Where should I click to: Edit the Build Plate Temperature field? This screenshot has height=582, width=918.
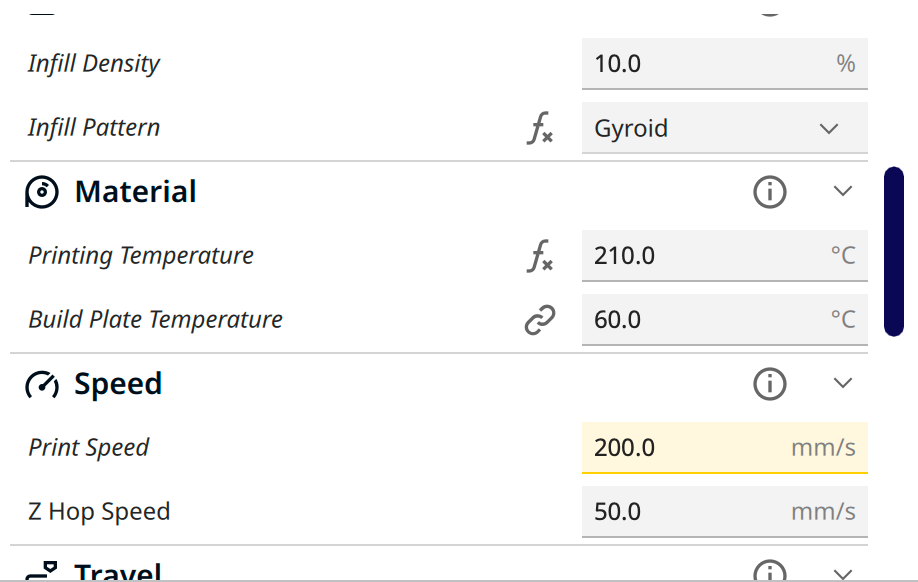point(705,320)
